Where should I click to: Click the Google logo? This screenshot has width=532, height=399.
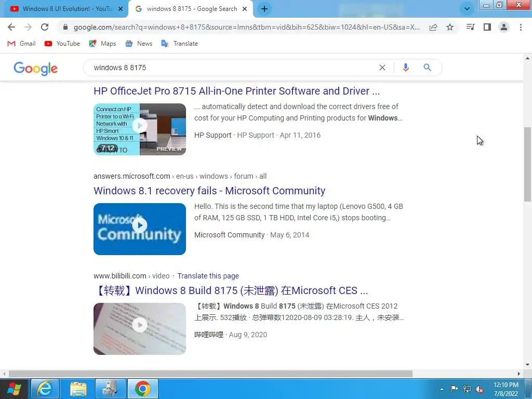(36, 69)
